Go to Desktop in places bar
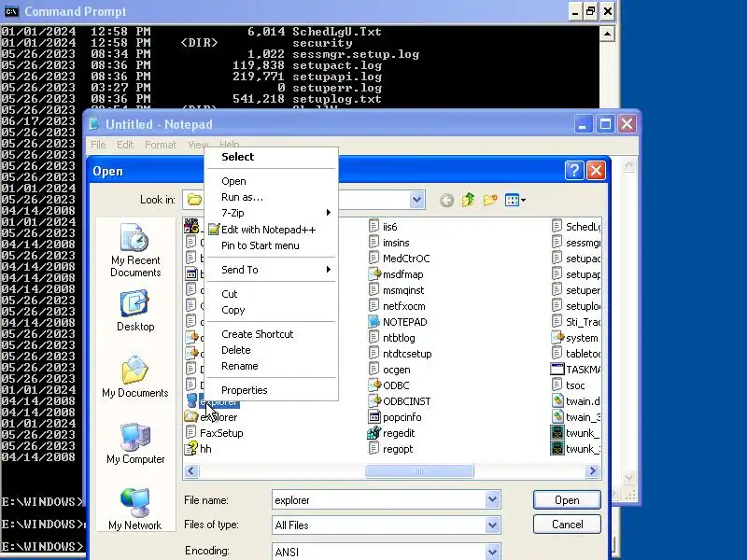Viewport: 747px width, 560px height. tap(135, 311)
